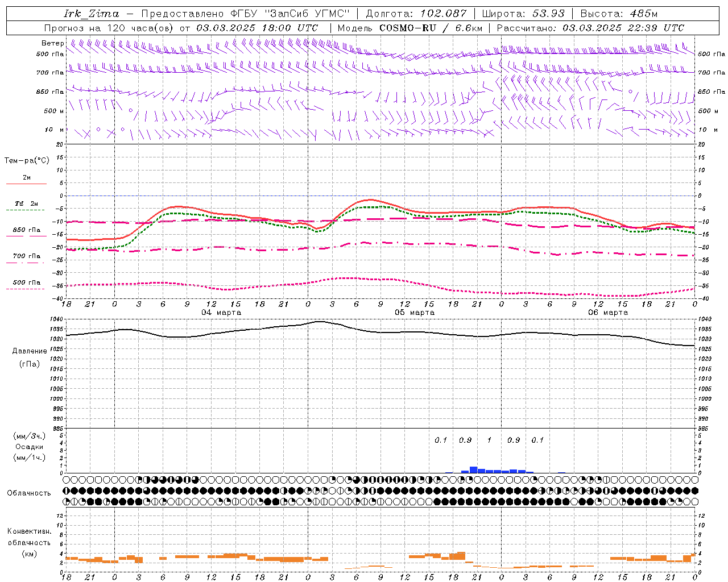Image resolution: width=728 pixels, height=582 pixels.
Task: Select the Высота: 485м header text
Action: (619, 14)
